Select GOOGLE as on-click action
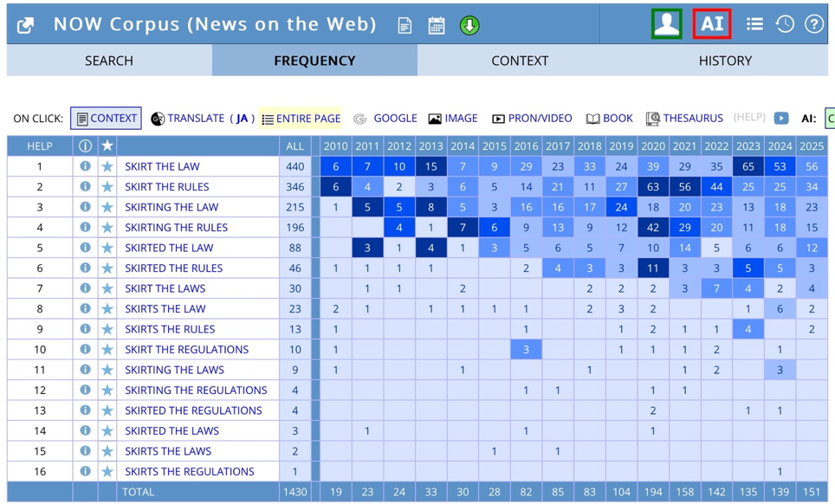Screen dimensions: 835x504 (385, 118)
